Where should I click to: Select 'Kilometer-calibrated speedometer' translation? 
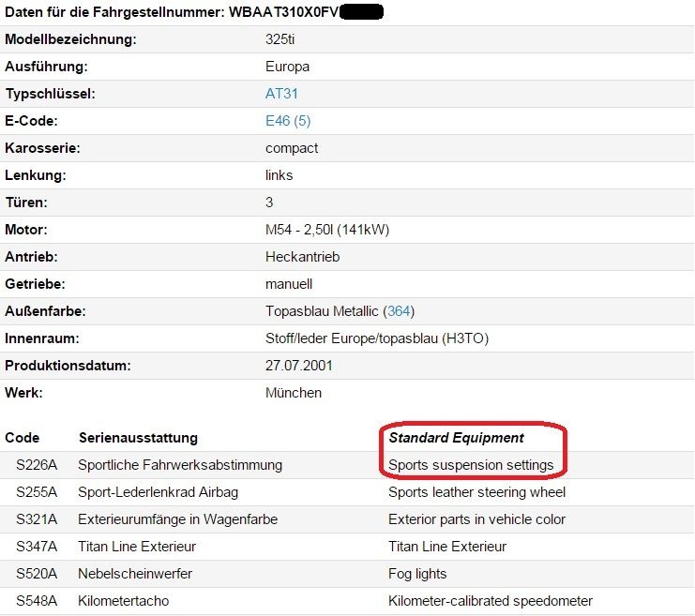pos(491,601)
